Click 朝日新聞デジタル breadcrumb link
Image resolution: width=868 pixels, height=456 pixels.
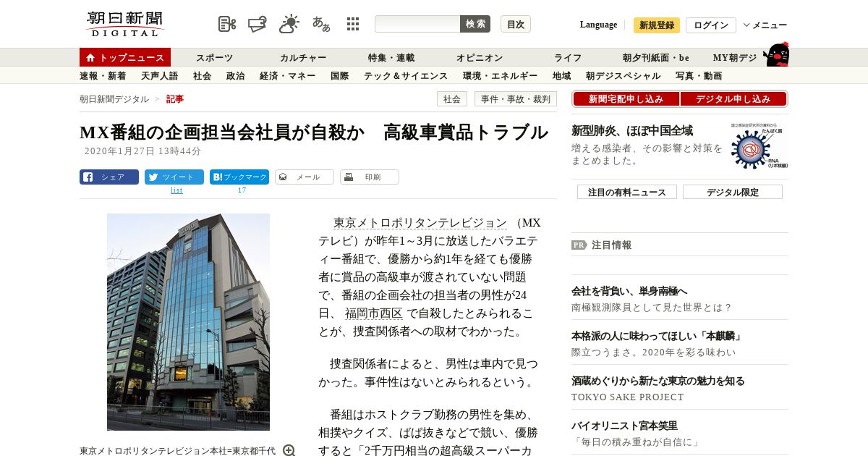coord(114,99)
